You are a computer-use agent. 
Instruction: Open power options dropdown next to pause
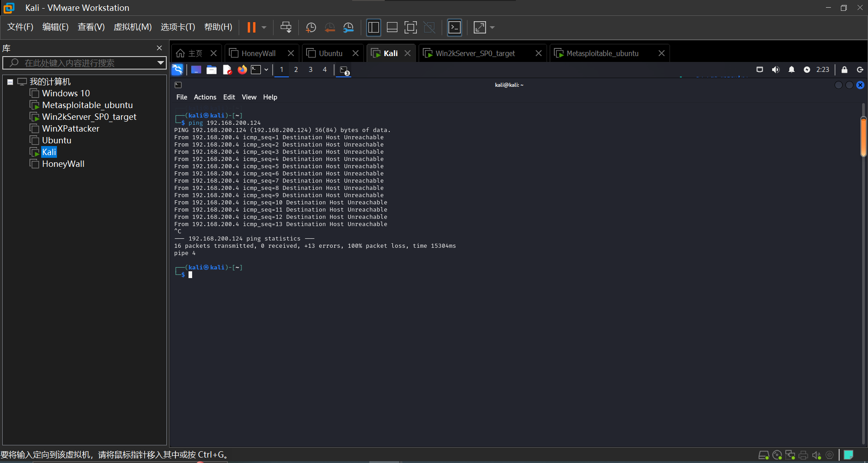click(x=264, y=28)
